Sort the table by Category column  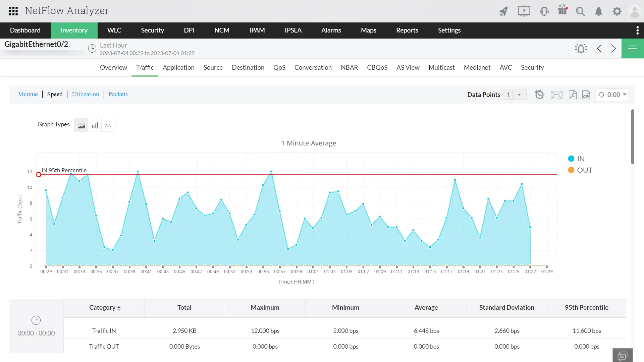coord(105,307)
